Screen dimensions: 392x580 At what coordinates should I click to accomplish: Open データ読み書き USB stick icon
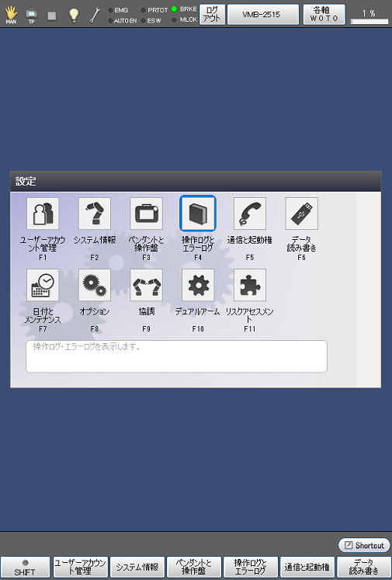(301, 214)
